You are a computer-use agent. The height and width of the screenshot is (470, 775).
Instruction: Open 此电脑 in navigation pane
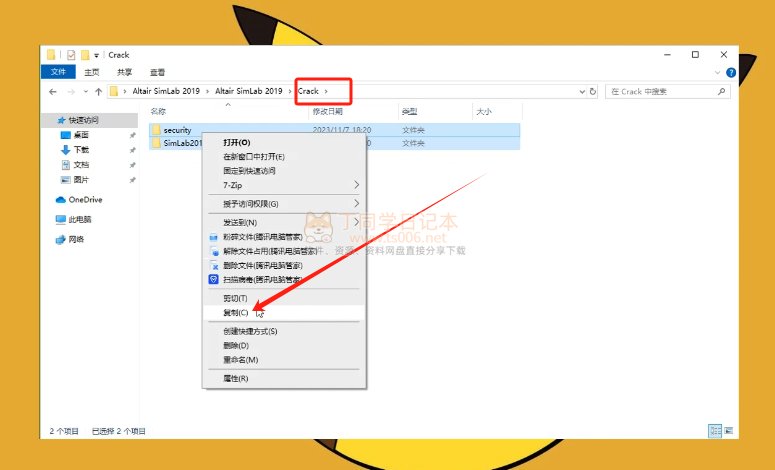(x=80, y=219)
